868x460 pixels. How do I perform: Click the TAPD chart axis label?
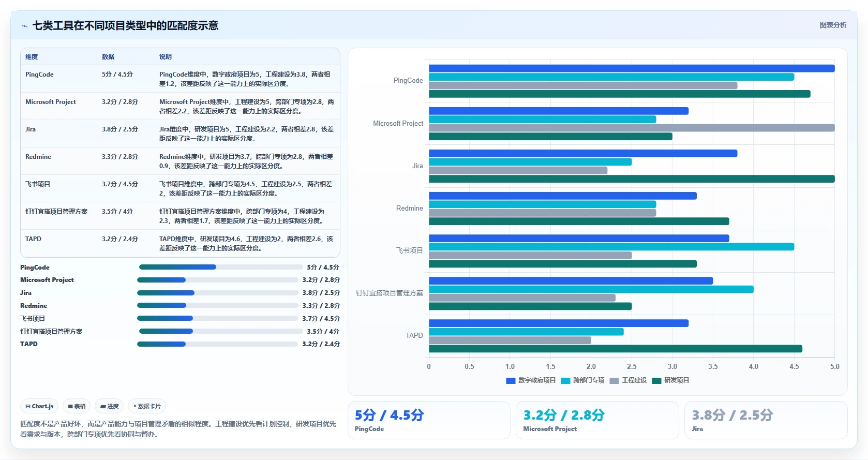[x=414, y=335]
